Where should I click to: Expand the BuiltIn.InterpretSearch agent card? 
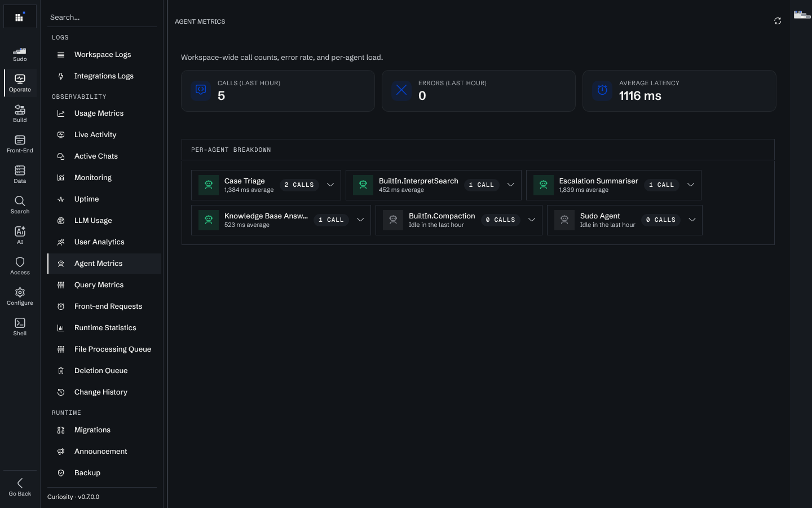[x=511, y=185]
